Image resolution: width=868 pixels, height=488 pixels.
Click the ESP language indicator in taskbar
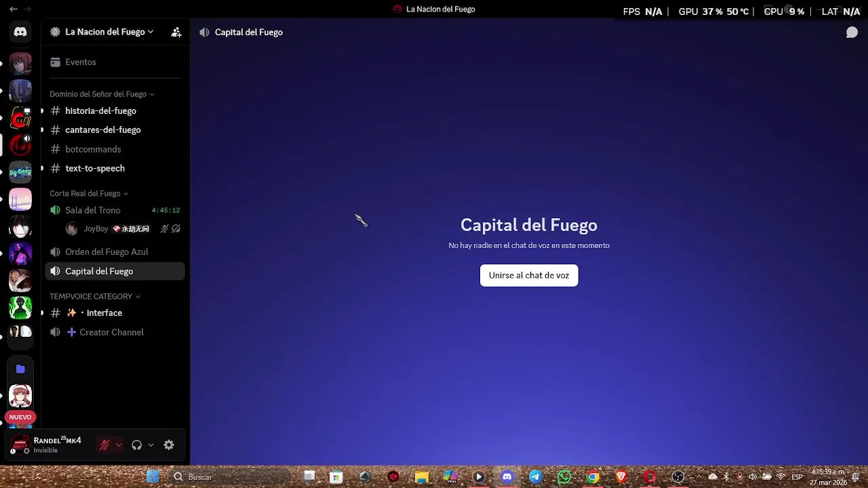coord(797,477)
